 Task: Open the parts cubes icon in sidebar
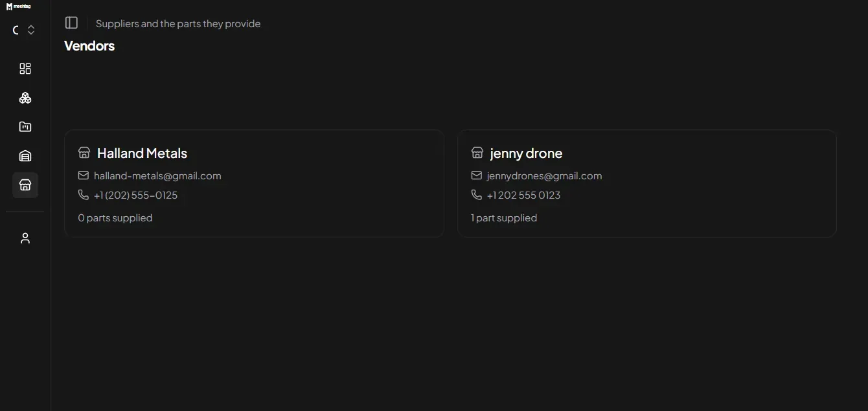click(25, 98)
